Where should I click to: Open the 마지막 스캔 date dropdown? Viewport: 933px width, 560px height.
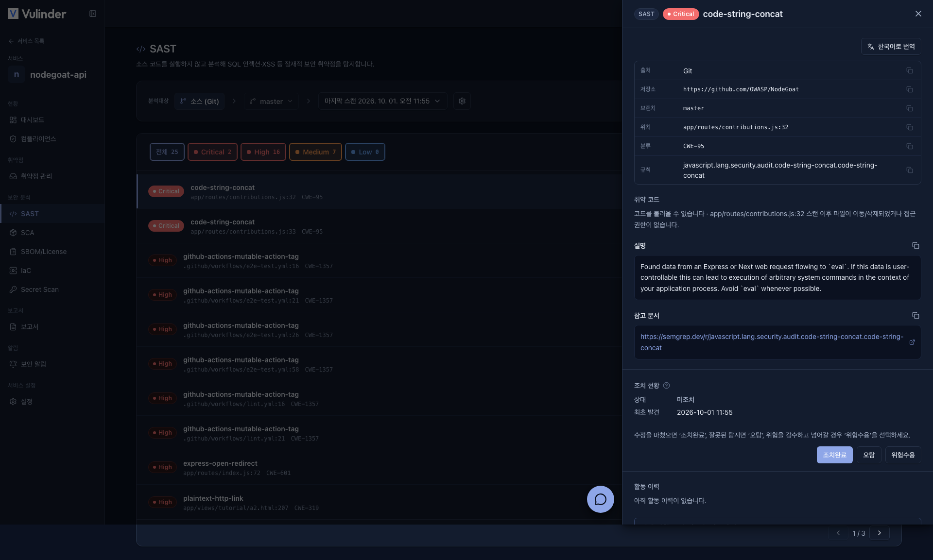pyautogui.click(x=382, y=101)
